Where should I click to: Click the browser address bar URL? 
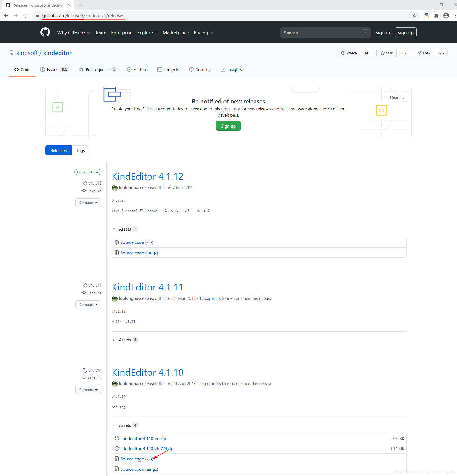point(83,15)
